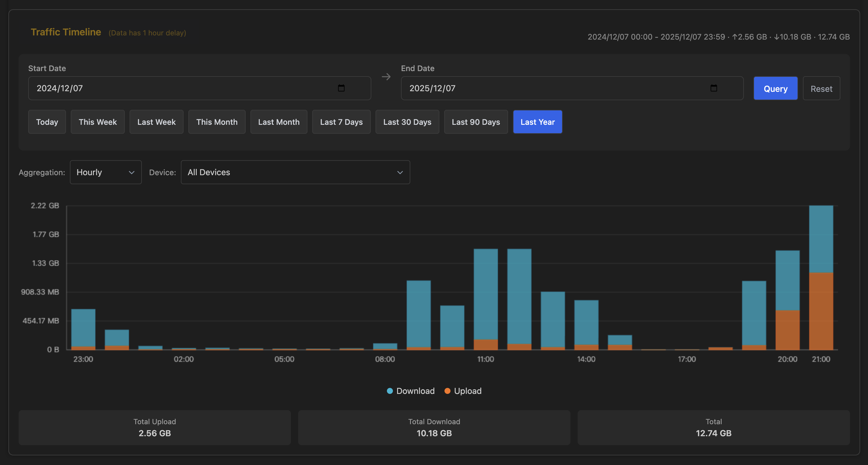The image size is (868, 465).
Task: Open the End Date calendar picker icon
Action: [714, 88]
